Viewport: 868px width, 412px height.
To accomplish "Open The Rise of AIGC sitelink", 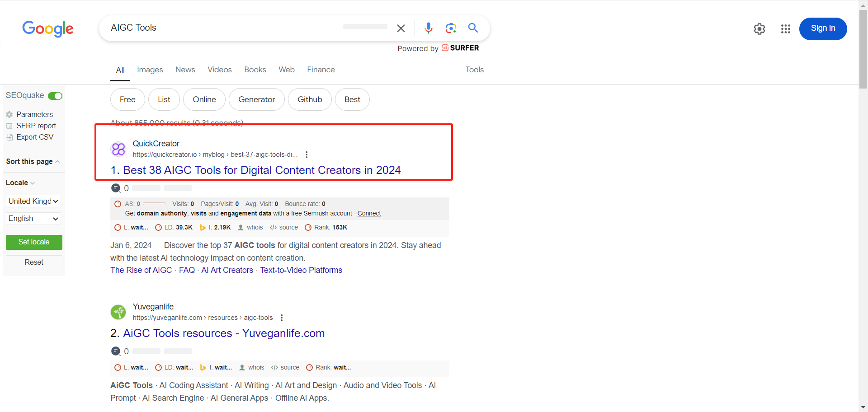I will pos(141,270).
